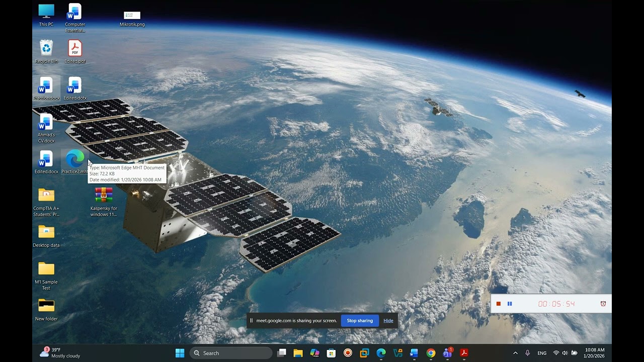Click the 'meet.google.com is sharing your screen' text
Image resolution: width=644 pixels, height=362 pixels.
click(297, 321)
